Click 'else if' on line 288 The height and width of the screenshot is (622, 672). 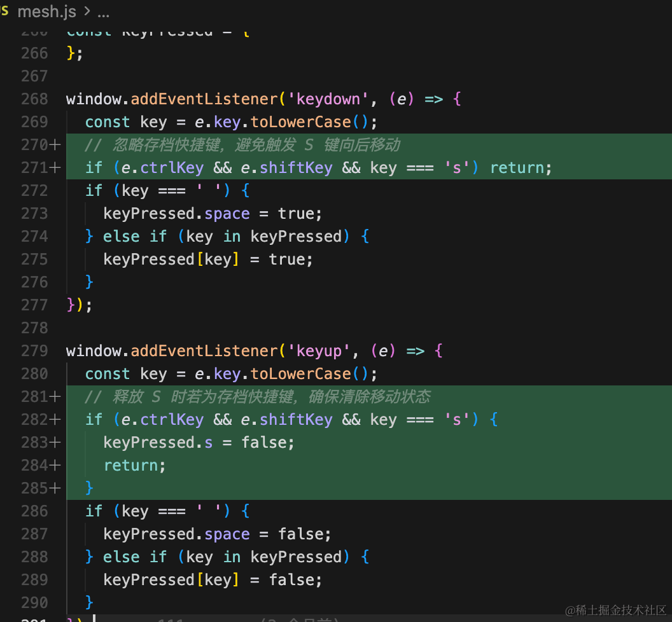coord(134,557)
